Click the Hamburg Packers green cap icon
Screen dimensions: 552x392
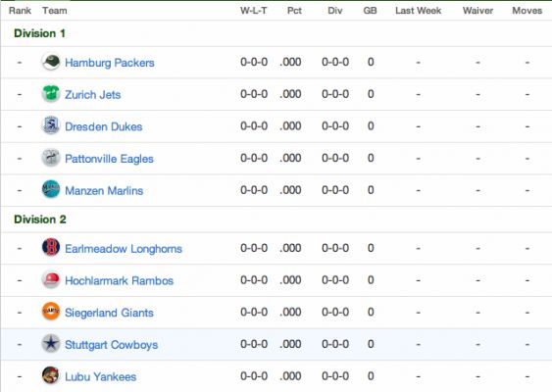(x=51, y=62)
